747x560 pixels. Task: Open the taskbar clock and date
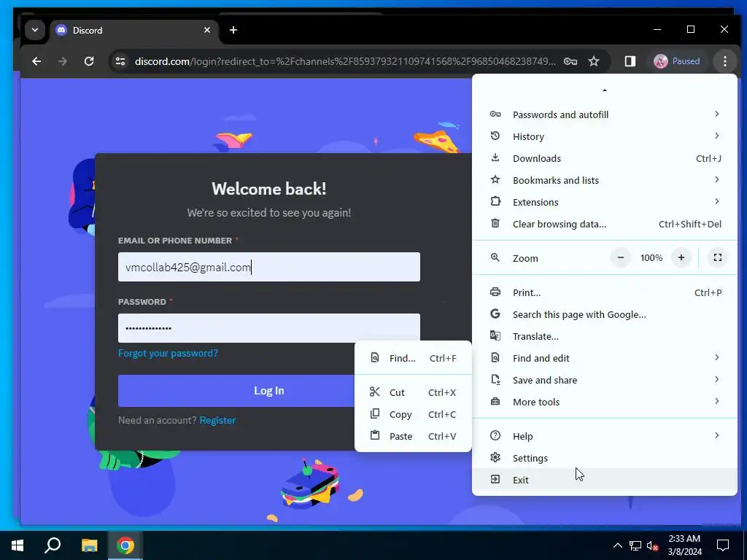(x=684, y=545)
